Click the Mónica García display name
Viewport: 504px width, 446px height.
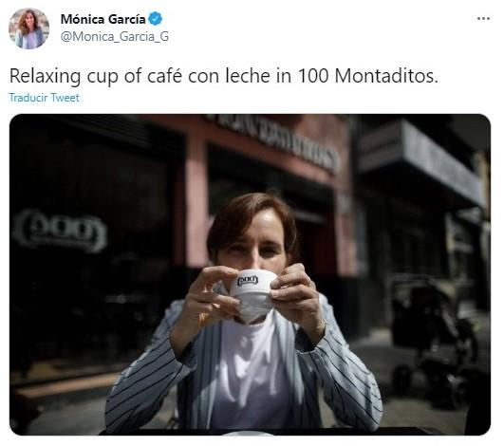pyautogui.click(x=103, y=19)
